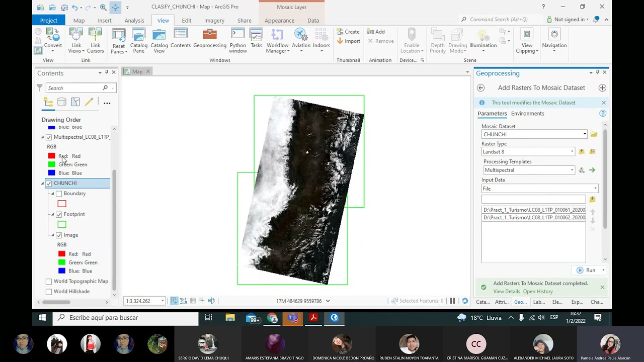Open the Raster Type dropdown
The width and height of the screenshot is (644, 362).
pos(572,152)
